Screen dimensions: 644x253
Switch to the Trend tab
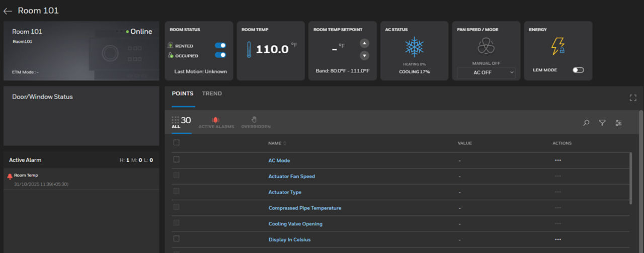point(212,94)
